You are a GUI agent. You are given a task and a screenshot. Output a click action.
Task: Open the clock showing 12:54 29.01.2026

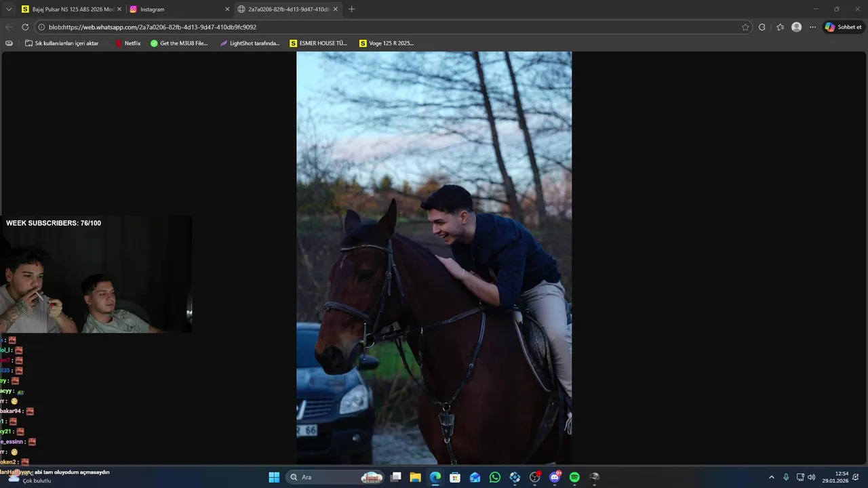coord(835,477)
